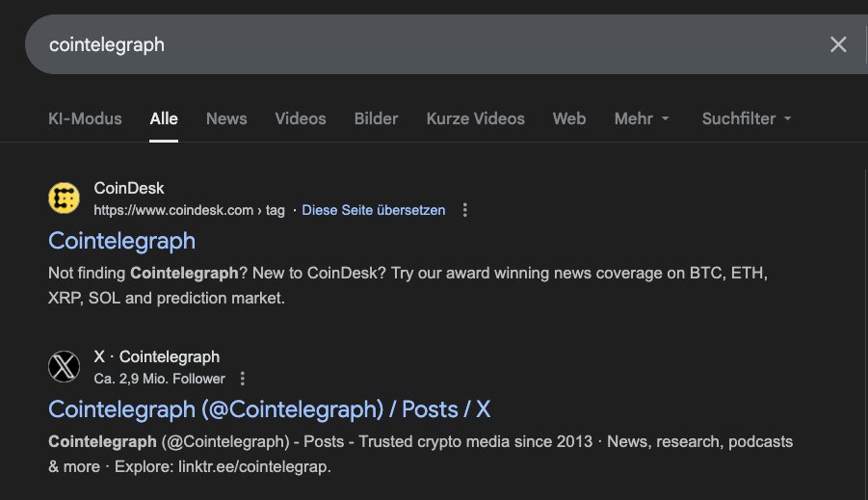
Task: Click the CoinDesk site name
Action: pyautogui.click(x=129, y=188)
